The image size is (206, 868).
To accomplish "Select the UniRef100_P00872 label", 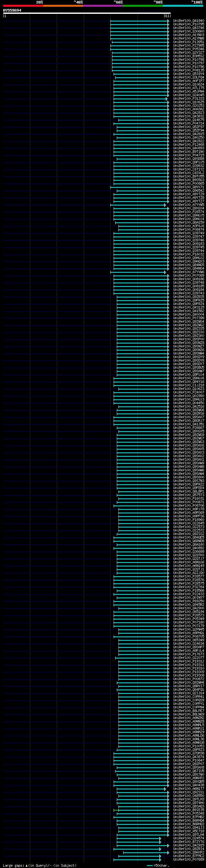I will [x=189, y=679].
